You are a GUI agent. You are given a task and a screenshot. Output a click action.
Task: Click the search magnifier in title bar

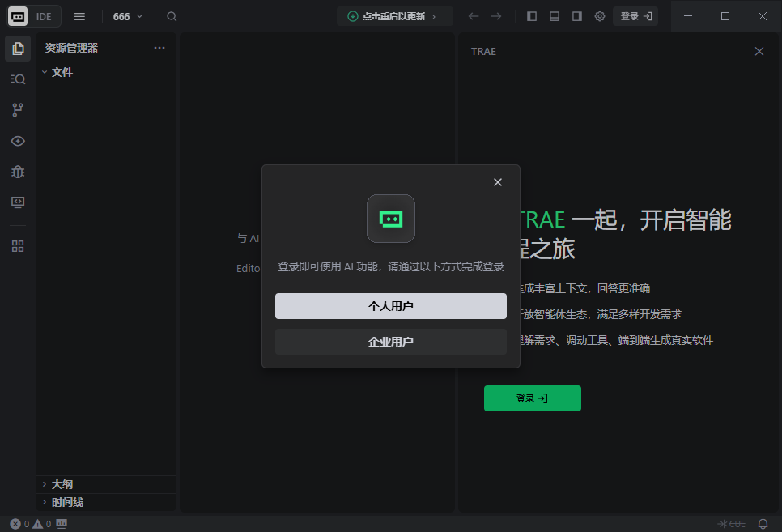pos(172,16)
